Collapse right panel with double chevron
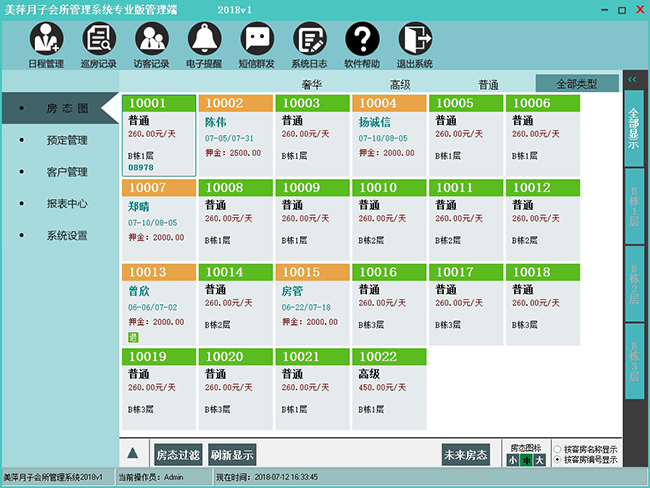Image resolution: width=650 pixels, height=488 pixels. point(632,78)
